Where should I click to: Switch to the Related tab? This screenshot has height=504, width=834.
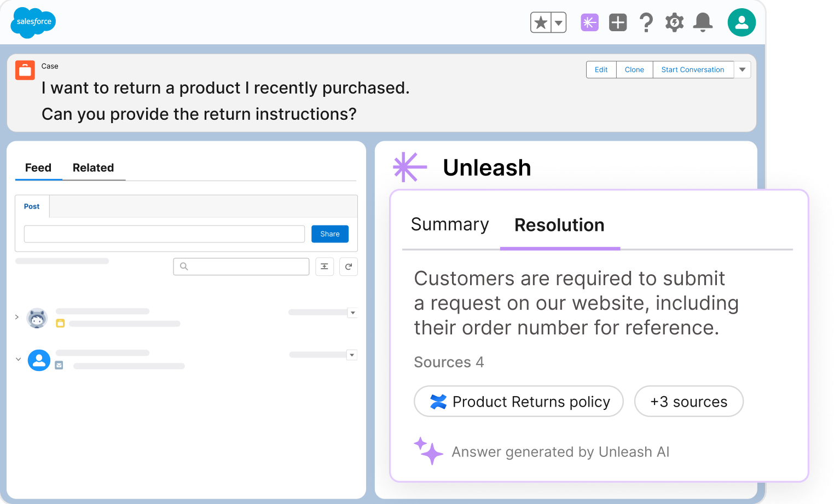[94, 168]
